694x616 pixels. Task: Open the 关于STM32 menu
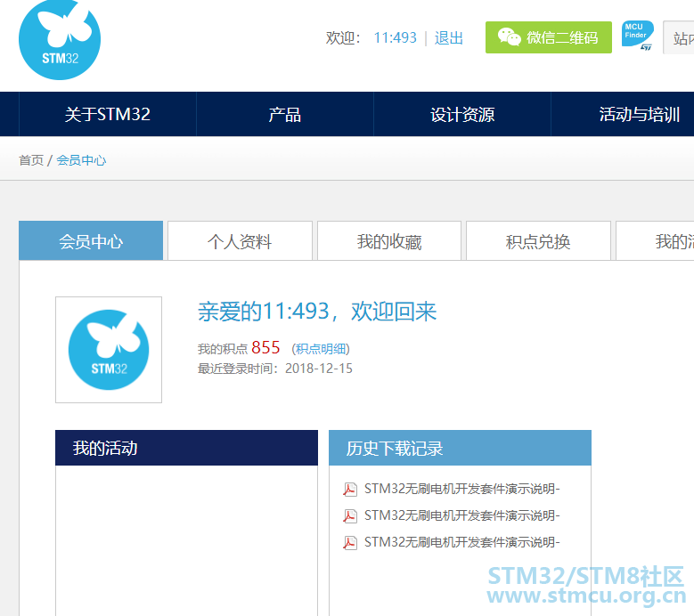pyautogui.click(x=108, y=114)
